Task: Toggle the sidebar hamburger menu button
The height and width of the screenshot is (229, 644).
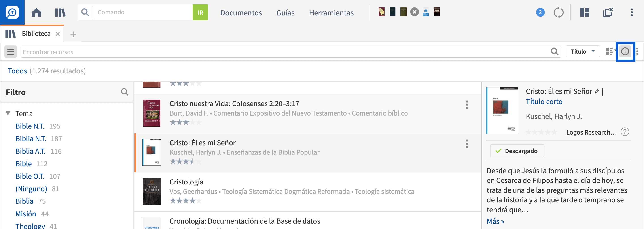Action: (11, 51)
